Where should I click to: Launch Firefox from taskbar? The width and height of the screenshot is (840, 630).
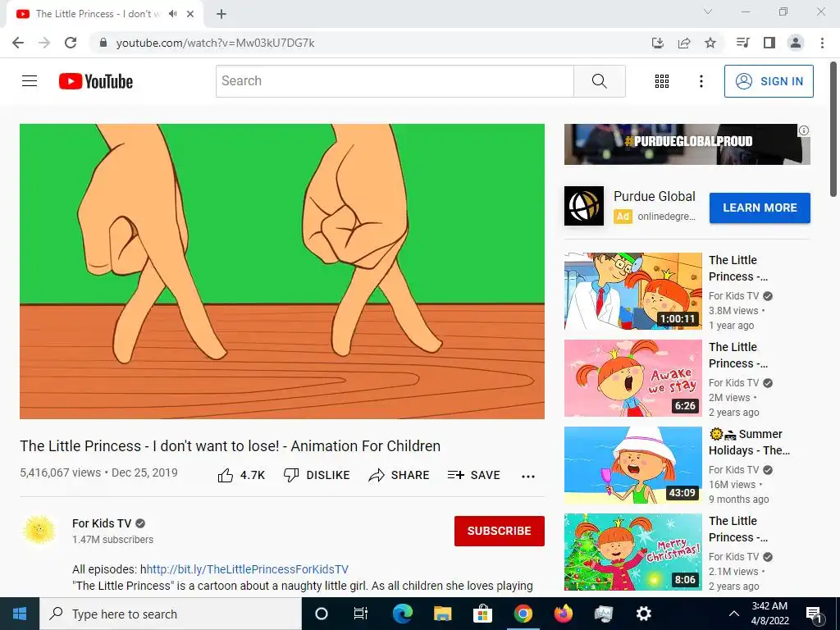(x=563, y=614)
